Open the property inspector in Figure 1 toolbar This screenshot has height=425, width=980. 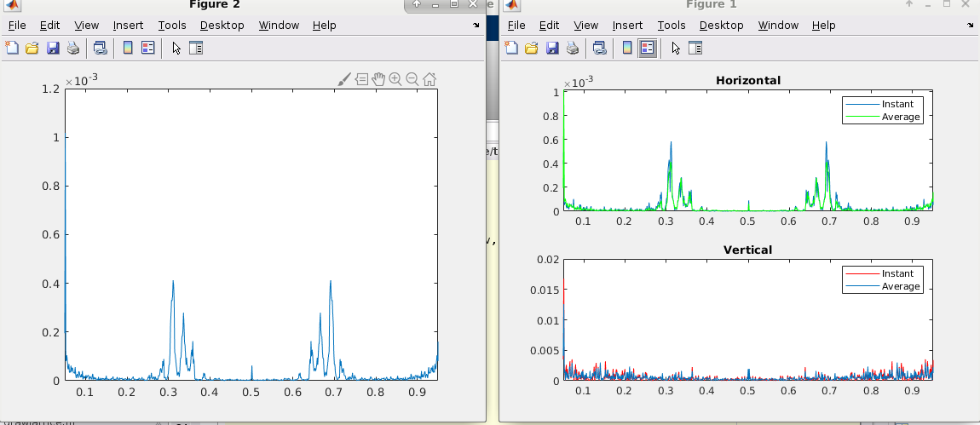click(x=696, y=48)
